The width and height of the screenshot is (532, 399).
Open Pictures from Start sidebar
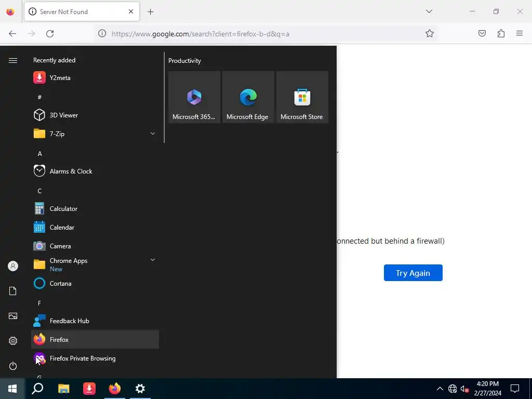tap(13, 316)
